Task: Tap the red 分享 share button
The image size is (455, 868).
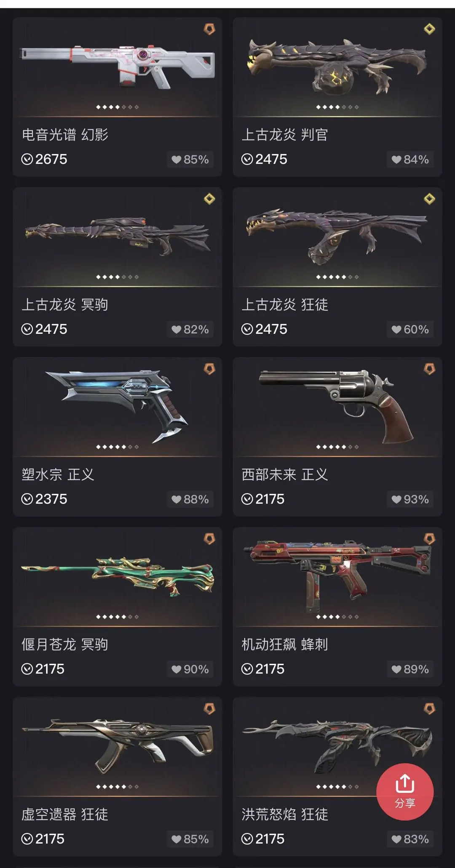Action: (x=405, y=791)
